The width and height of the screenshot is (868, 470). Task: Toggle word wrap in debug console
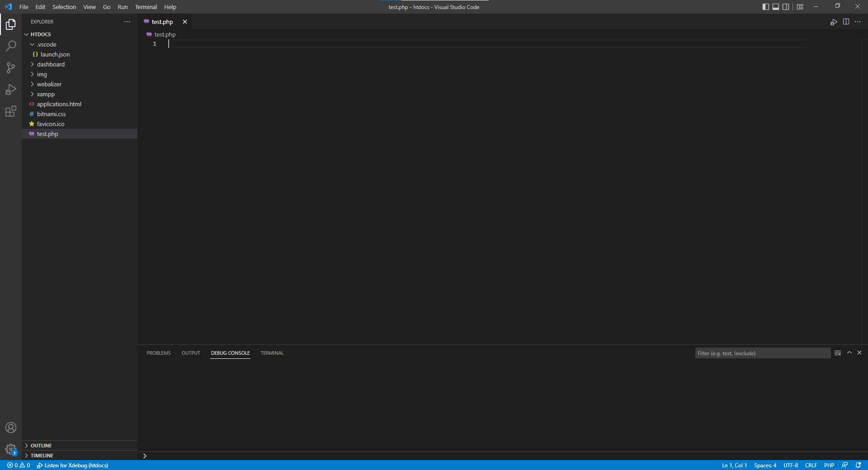point(838,353)
